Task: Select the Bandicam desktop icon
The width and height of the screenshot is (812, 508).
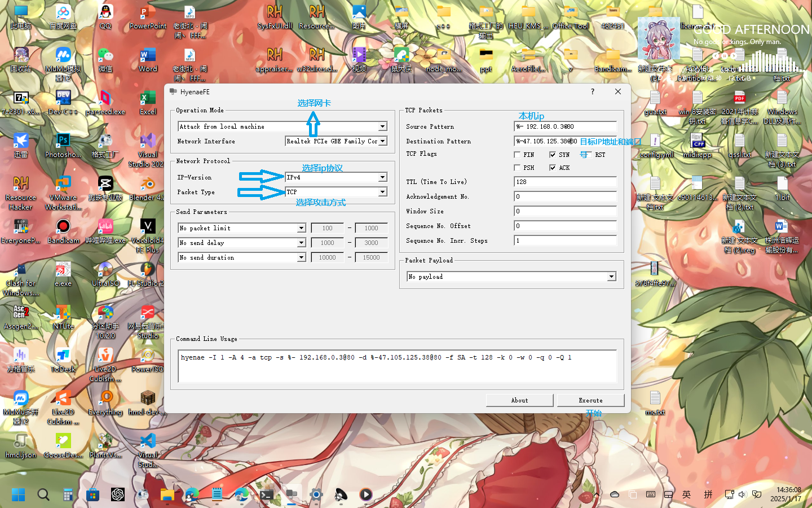Action: [63, 227]
